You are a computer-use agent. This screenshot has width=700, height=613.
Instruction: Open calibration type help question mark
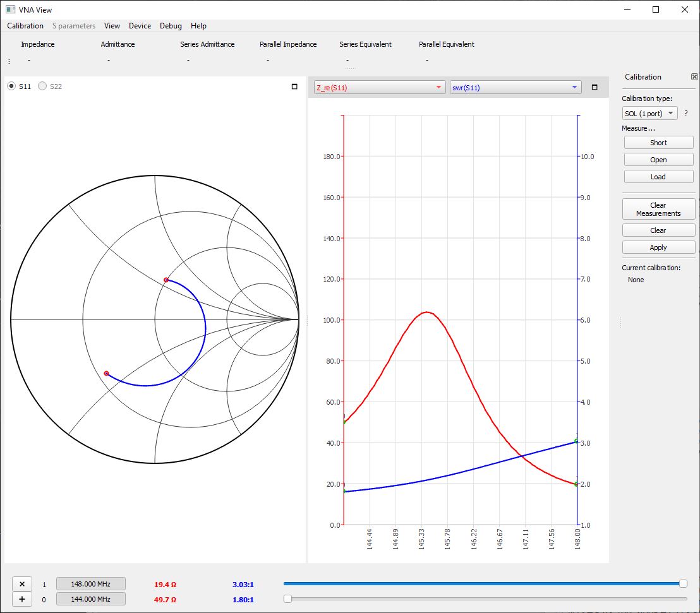[x=686, y=114]
